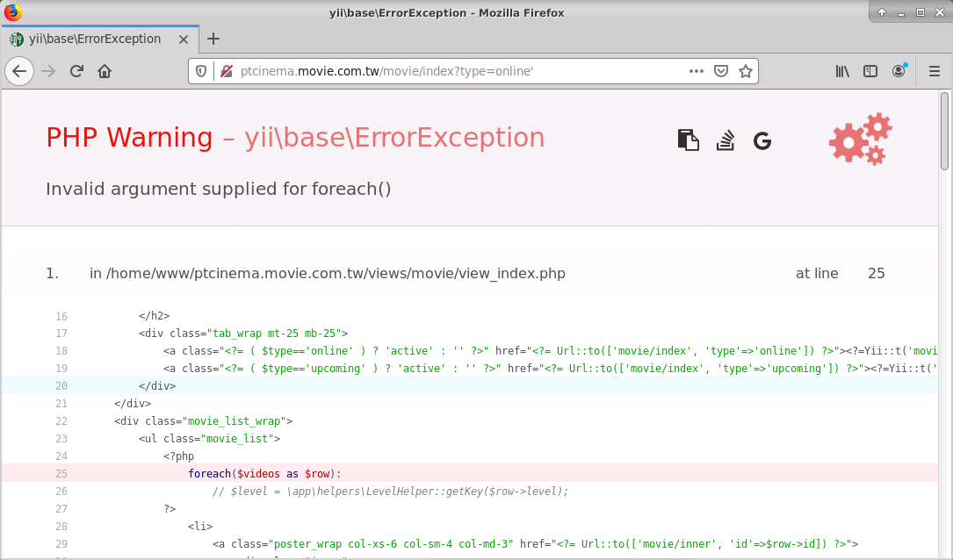This screenshot has width=953, height=560.
Task: Click the title bar keep-above arrow icon
Action: click(x=881, y=12)
